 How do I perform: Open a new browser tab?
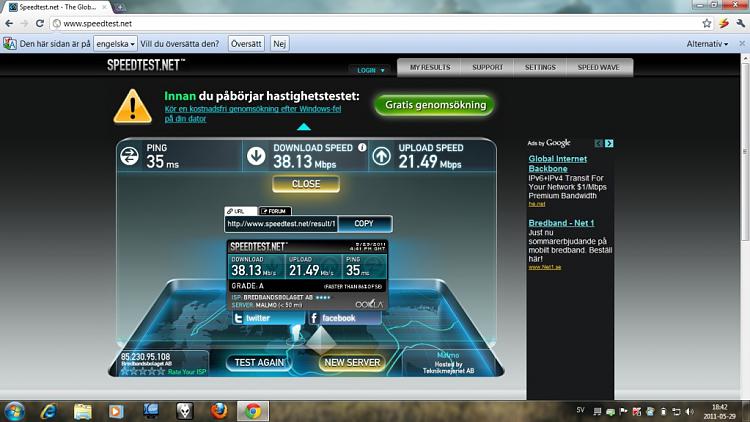tap(120, 7)
